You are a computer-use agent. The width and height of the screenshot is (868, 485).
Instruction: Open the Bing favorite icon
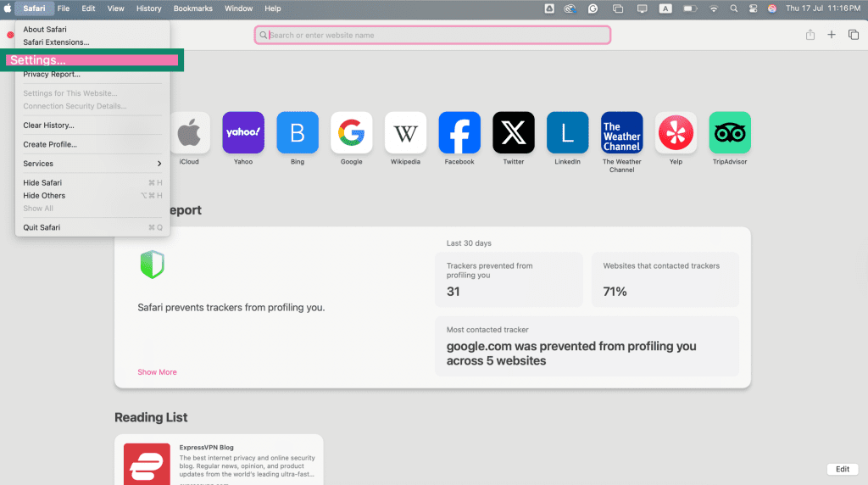(298, 133)
